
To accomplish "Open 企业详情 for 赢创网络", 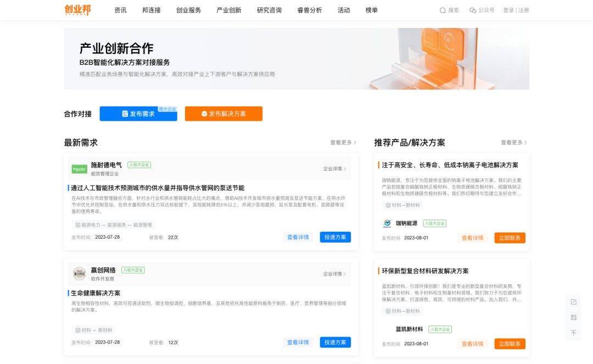I will pyautogui.click(x=333, y=272).
